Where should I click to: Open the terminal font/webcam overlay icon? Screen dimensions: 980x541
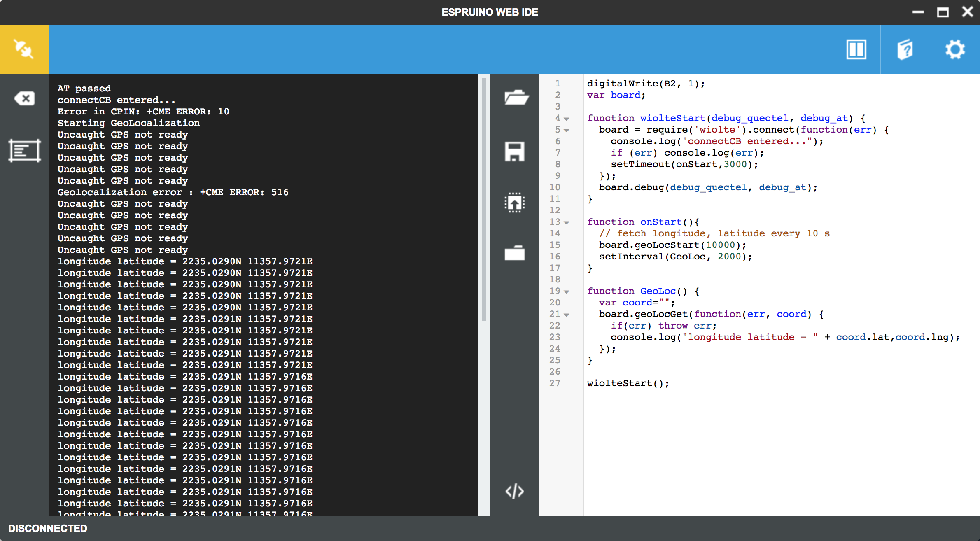tap(24, 151)
